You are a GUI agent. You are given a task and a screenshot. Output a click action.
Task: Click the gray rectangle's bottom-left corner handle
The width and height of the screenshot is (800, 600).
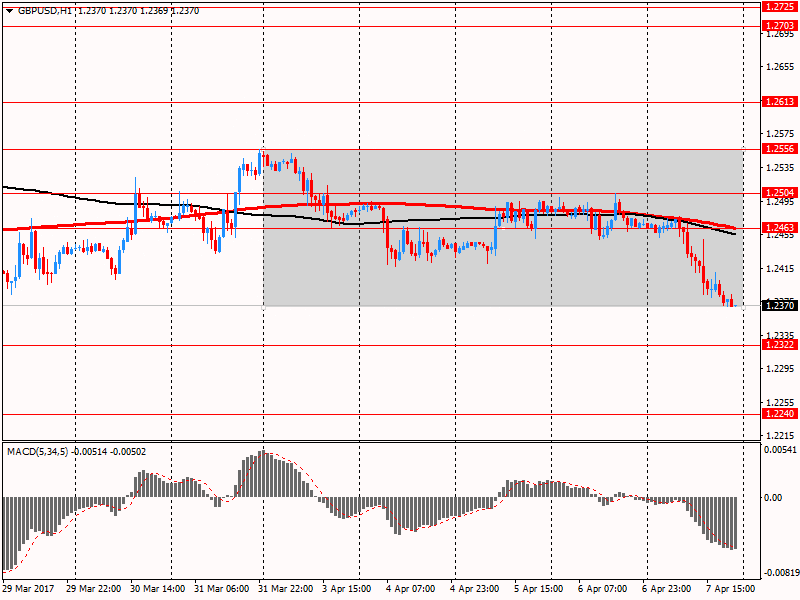264,308
